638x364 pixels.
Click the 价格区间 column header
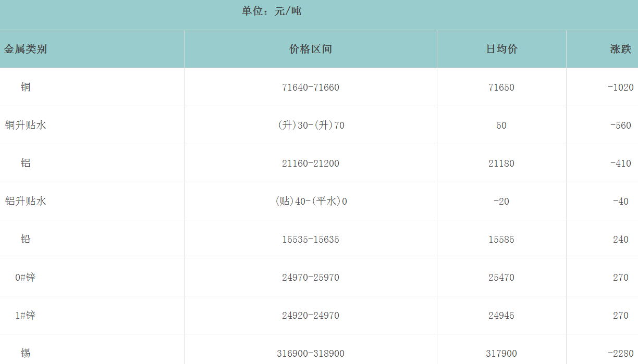click(311, 49)
